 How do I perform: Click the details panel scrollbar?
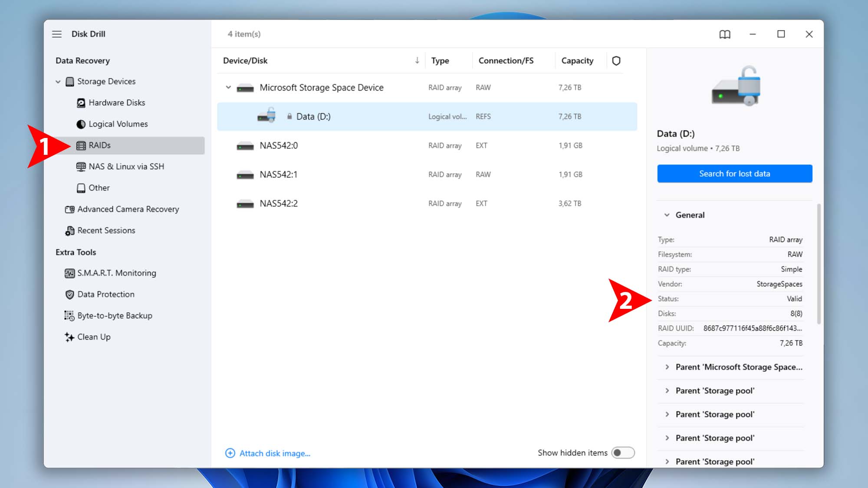819,264
